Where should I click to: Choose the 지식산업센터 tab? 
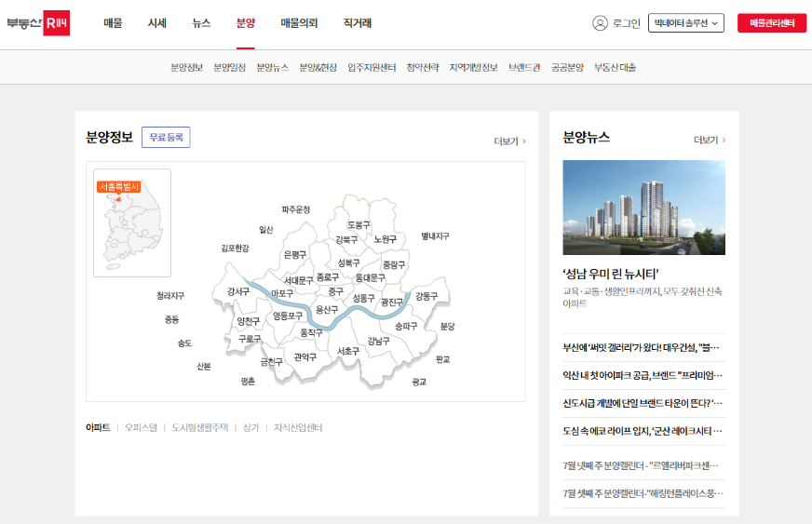point(298,428)
